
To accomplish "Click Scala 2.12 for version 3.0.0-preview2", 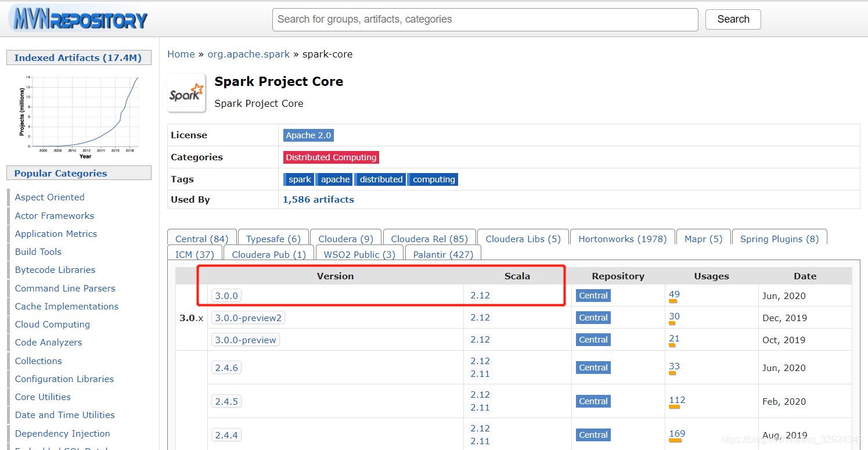I will [x=480, y=318].
